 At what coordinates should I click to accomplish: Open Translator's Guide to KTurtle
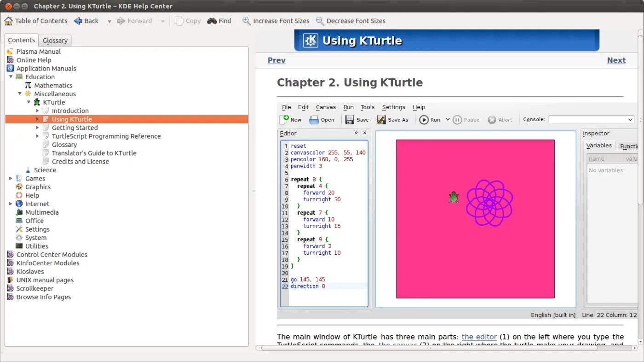[x=94, y=153]
